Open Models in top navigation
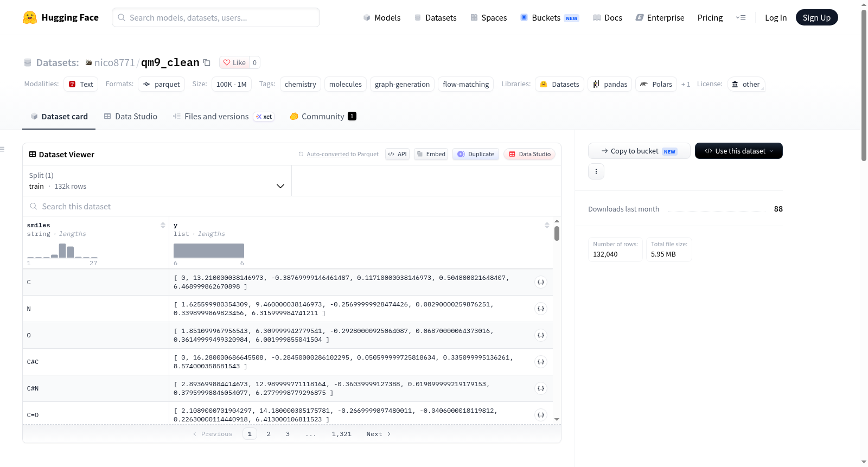The width and height of the screenshot is (868, 467). click(x=382, y=17)
